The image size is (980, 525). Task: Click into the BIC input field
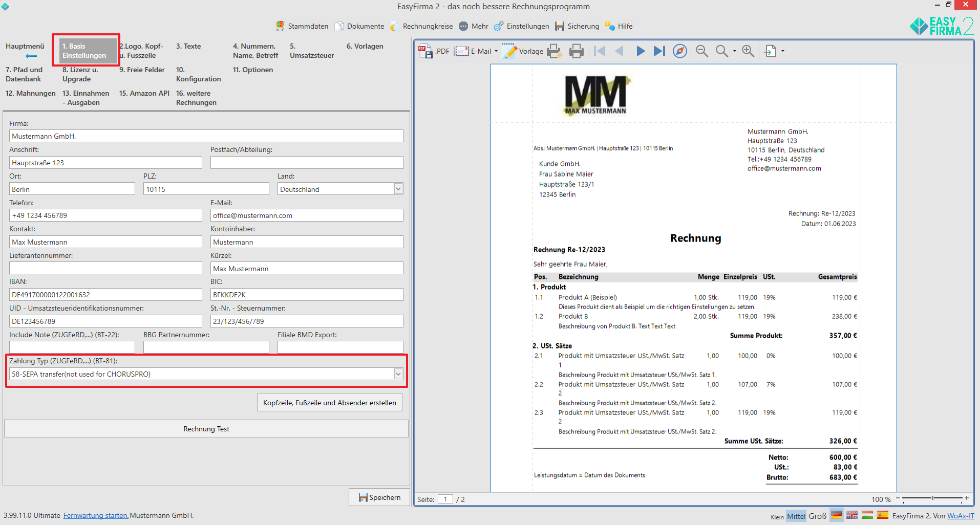[307, 295]
